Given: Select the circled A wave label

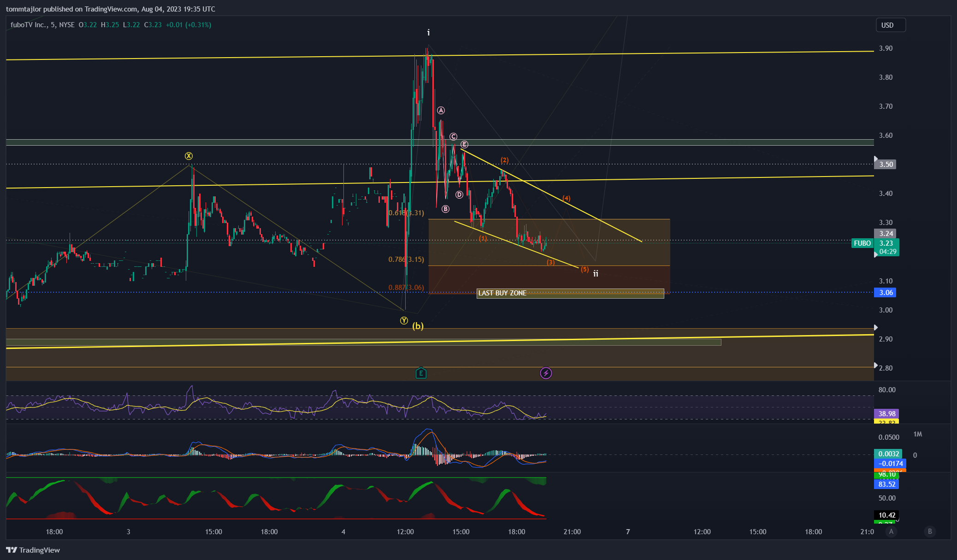Looking at the screenshot, I should coord(441,110).
